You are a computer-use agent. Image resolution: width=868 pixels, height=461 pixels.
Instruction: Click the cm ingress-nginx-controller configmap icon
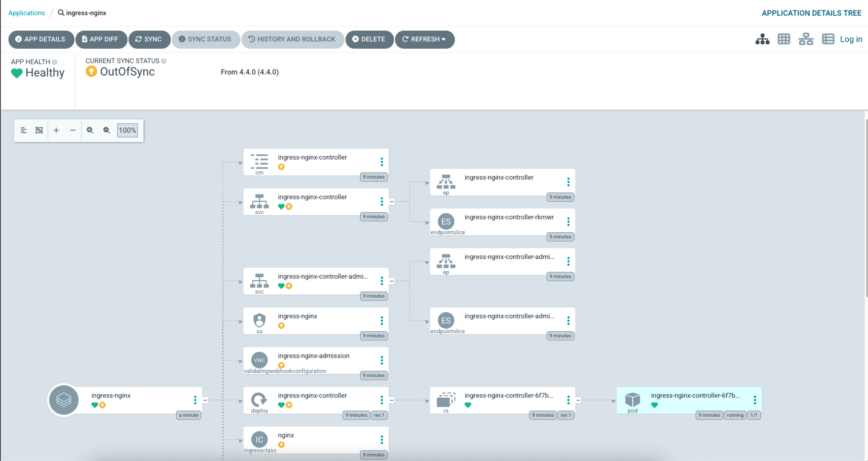[x=260, y=161]
